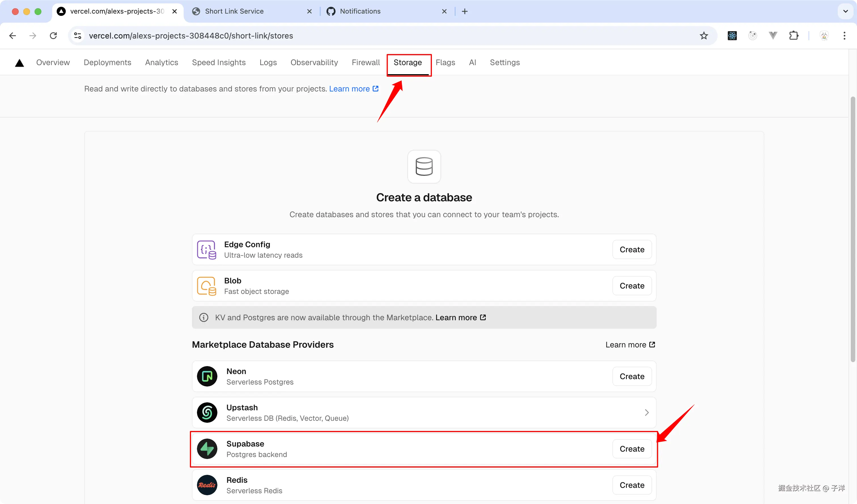857x504 pixels.
Task: Switch to the Deployments tab
Action: coord(107,63)
